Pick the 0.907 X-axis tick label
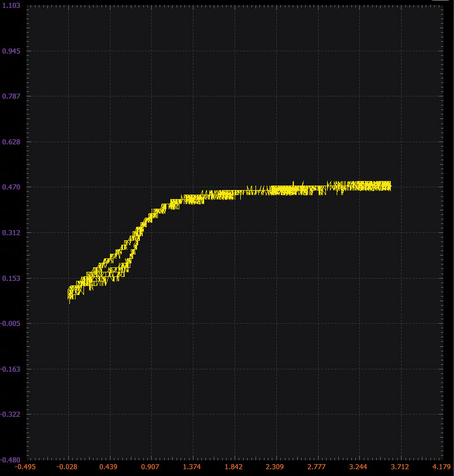This screenshot has width=454, height=476. coord(151,467)
